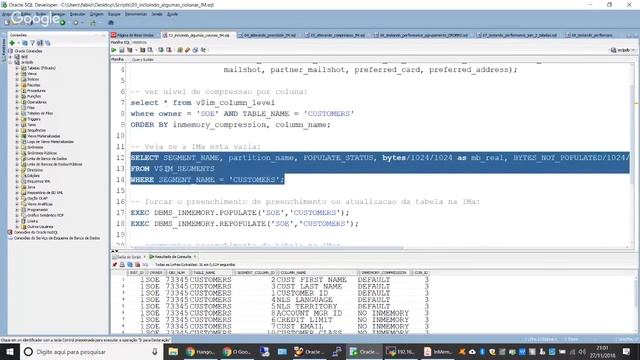
Task: Sort by INMEMORY_COMPRESSION column header
Action: (384, 272)
